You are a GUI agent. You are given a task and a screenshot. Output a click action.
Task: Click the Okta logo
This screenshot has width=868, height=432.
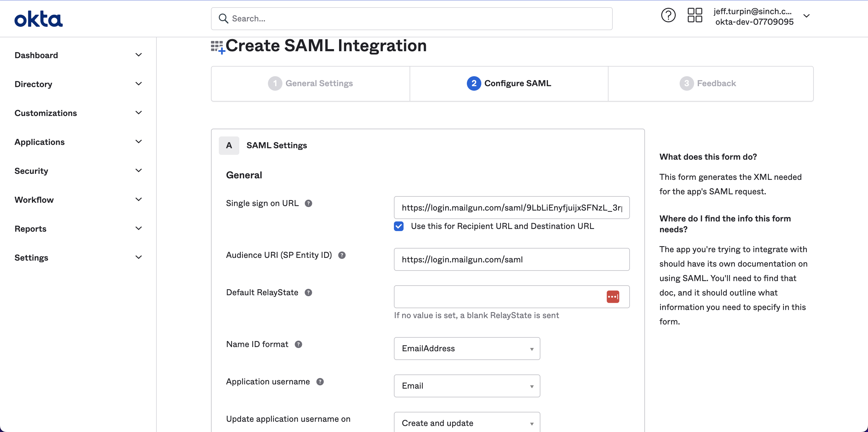38,19
